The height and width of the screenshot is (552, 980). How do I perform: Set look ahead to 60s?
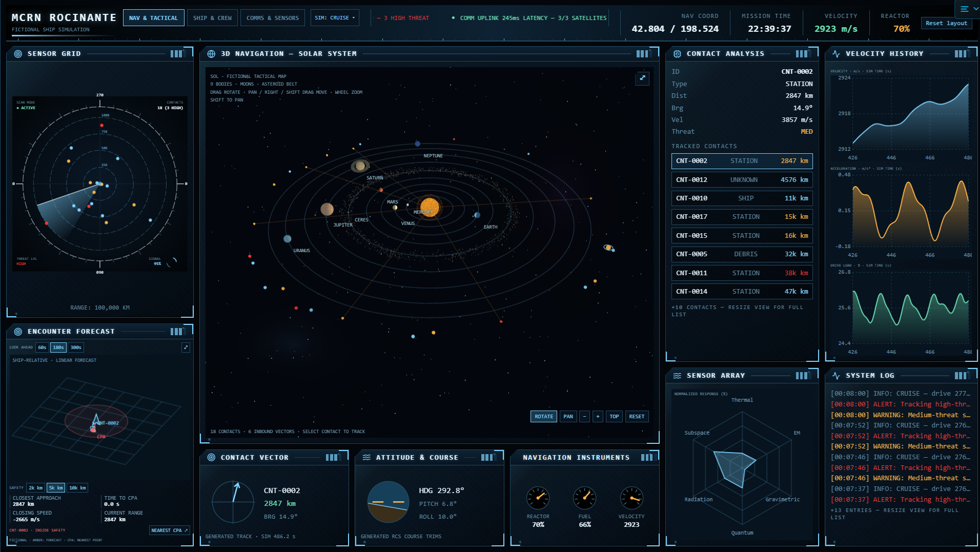(x=42, y=347)
